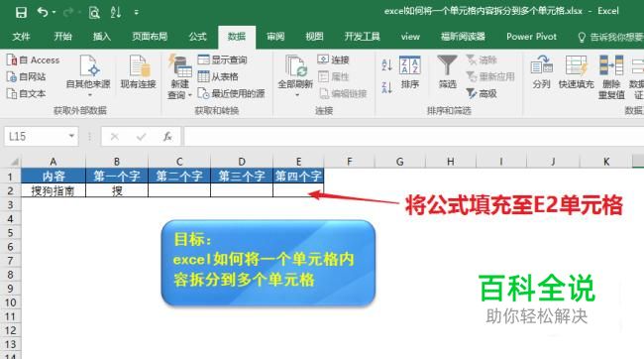The image size is (644, 359).
Task: Click cell containing 搜狗指南
Action: coord(53,190)
